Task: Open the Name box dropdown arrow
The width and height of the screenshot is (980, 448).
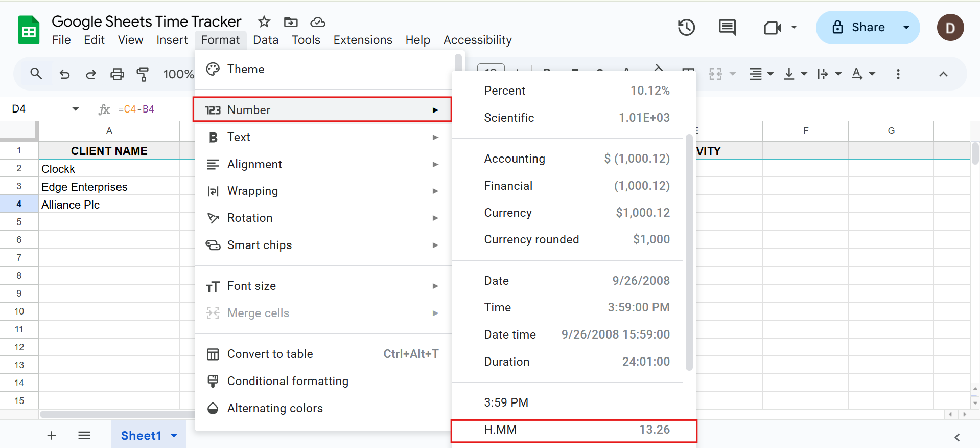Action: (x=76, y=109)
